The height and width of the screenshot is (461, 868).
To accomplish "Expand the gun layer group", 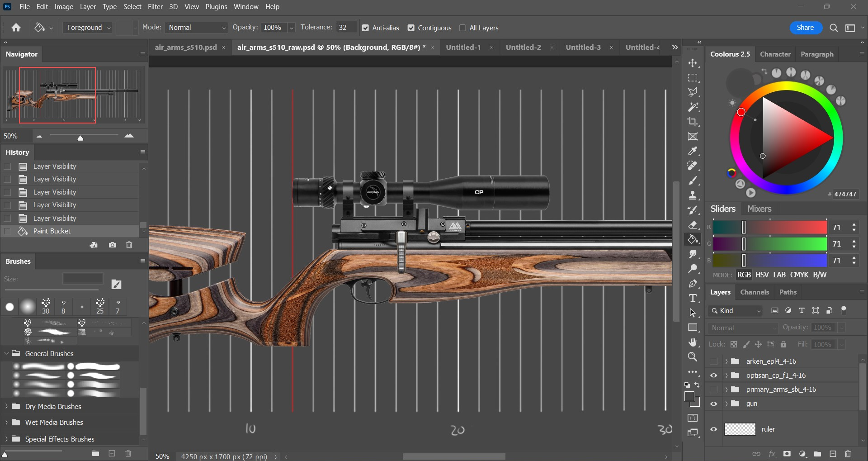I will point(726,404).
